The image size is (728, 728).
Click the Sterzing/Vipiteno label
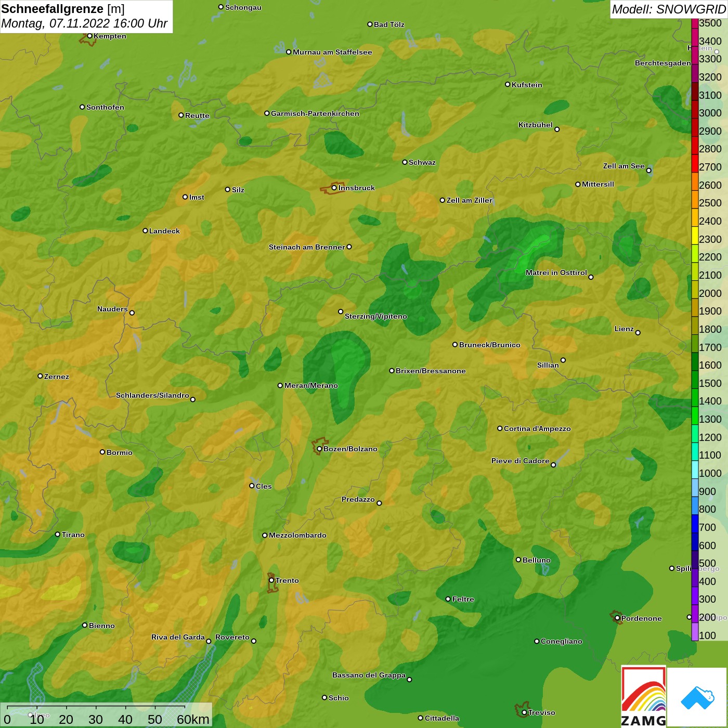click(376, 316)
